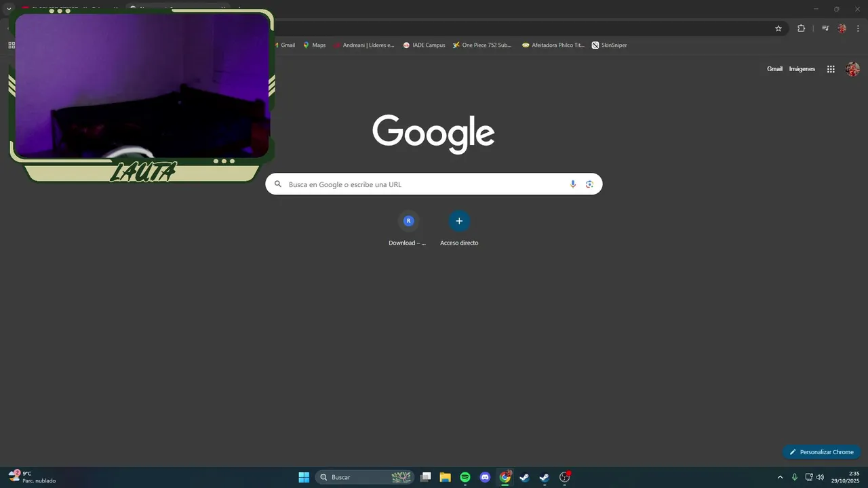Click the Imágenes link

(802, 69)
